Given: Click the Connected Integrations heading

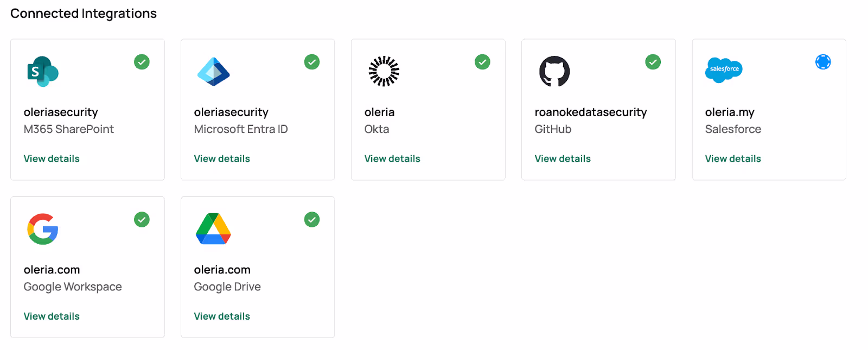Looking at the screenshot, I should (x=84, y=14).
